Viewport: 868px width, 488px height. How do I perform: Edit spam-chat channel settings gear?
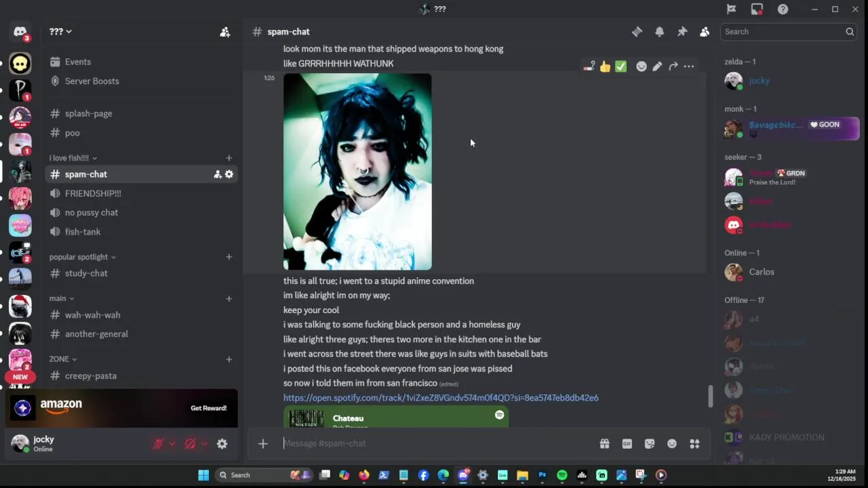(x=229, y=174)
